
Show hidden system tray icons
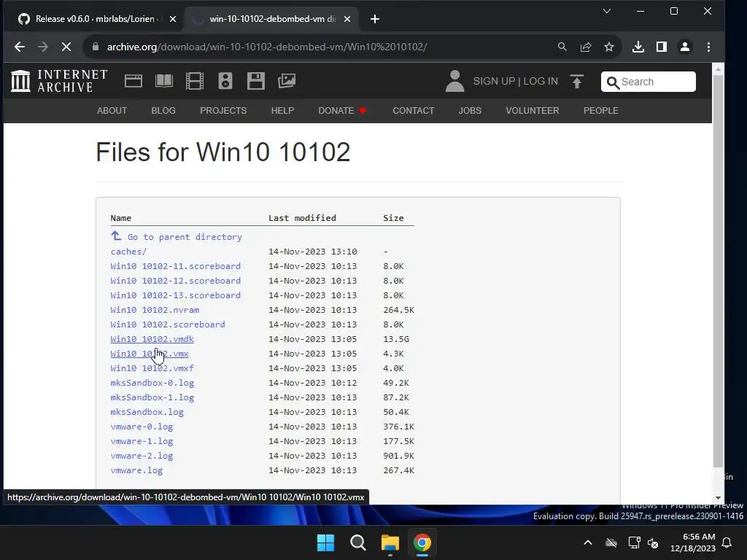click(588, 542)
